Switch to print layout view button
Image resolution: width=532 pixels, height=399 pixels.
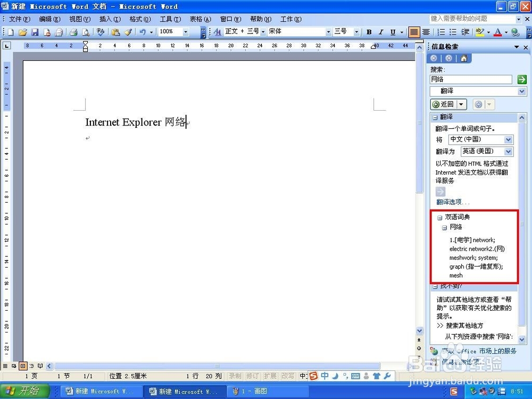(x=23, y=366)
